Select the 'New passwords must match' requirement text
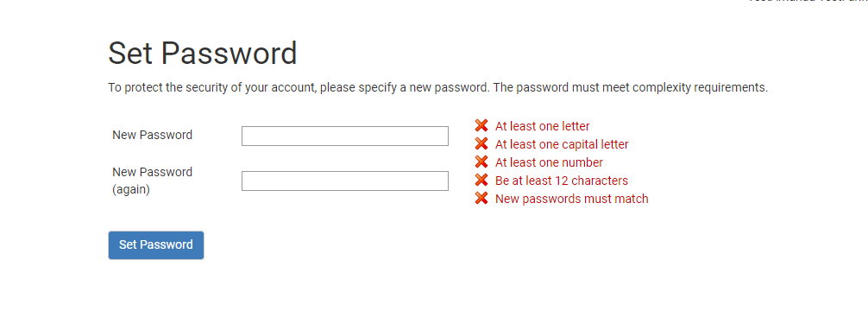Viewport: 868px width, 311px height. pyautogui.click(x=572, y=199)
